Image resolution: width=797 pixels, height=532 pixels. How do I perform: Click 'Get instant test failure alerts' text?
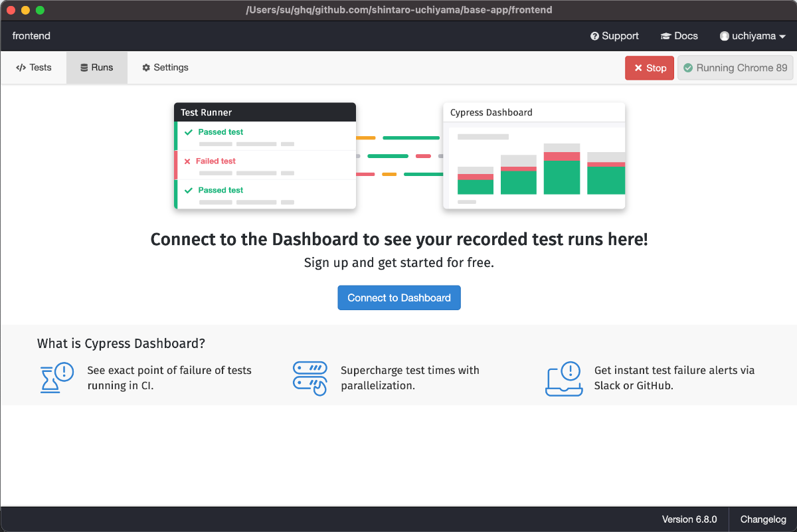(x=675, y=378)
